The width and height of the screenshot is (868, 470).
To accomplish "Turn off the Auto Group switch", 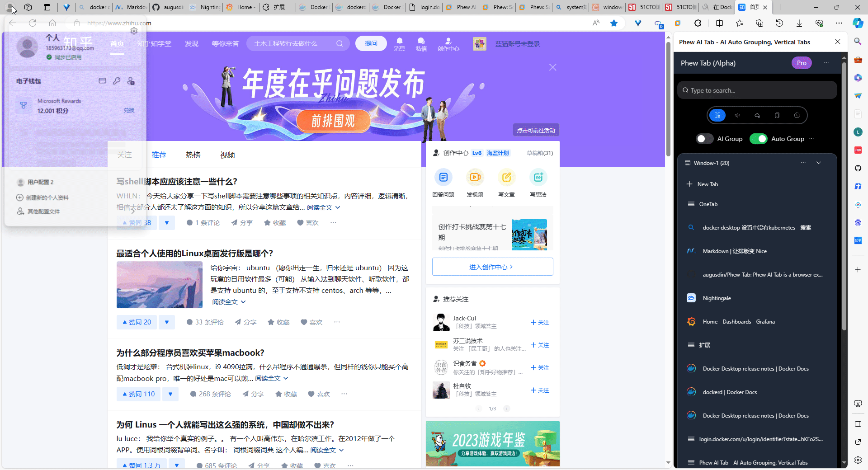I will (758, 139).
